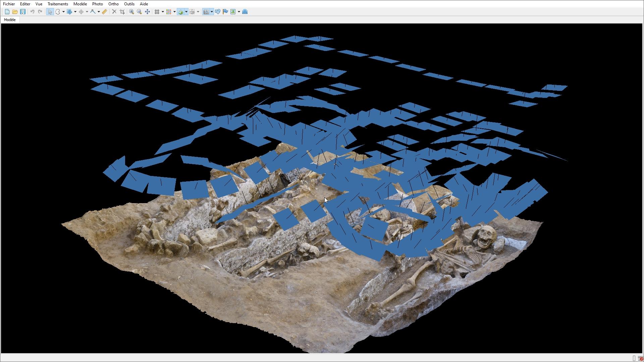Toggle the navigation arrow pointer tool
Screen dimensions: 644x362
[x=50, y=12]
